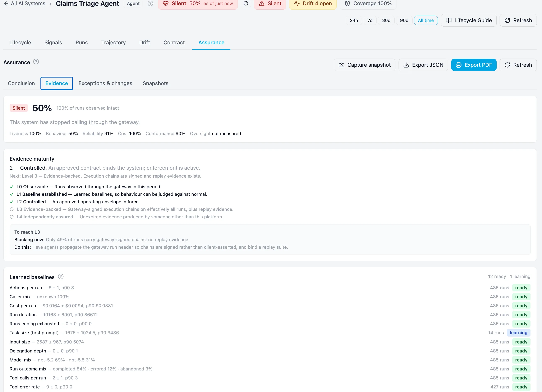The image size is (542, 392).
Task: Click the L4 Independently assured circle icon
Action: click(12, 217)
